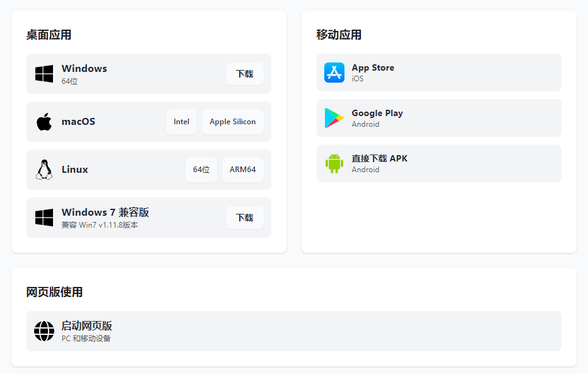The width and height of the screenshot is (588, 374).
Task: Open the 直接下载 APK link
Action: click(x=438, y=163)
